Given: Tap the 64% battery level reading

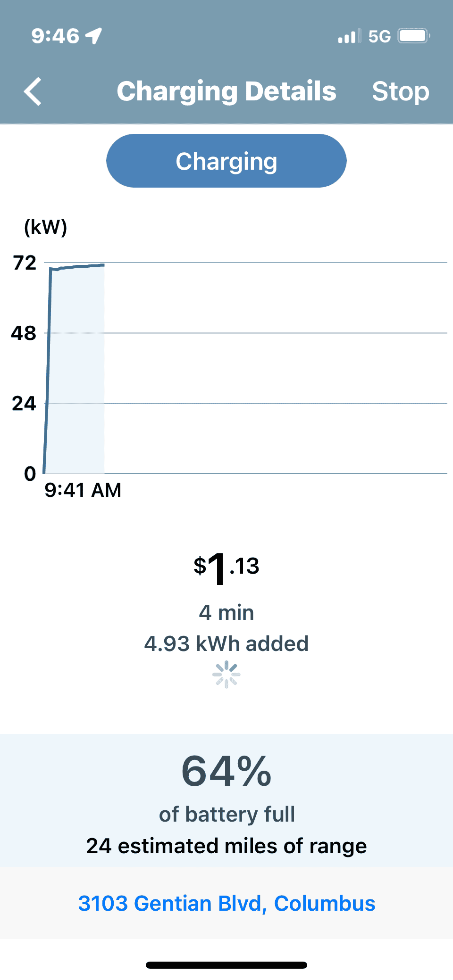Looking at the screenshot, I should click(226, 772).
